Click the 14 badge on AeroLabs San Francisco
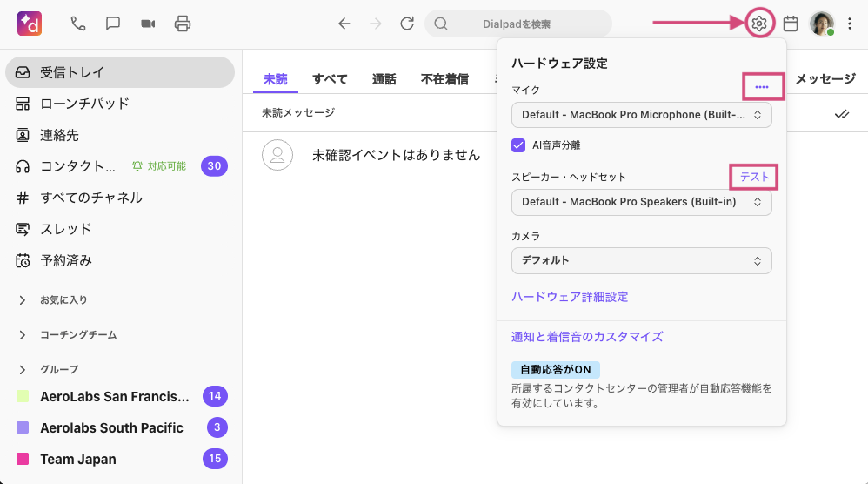The image size is (868, 484). [215, 396]
